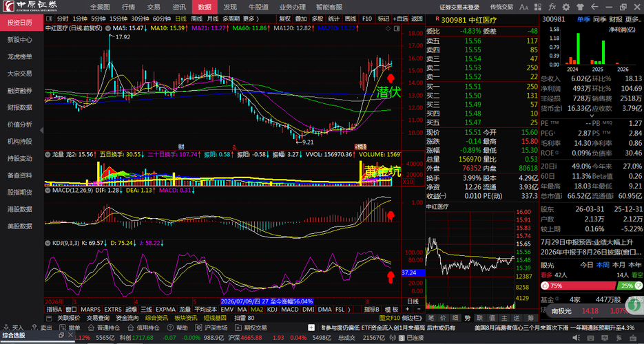644x344 pixels.
Task: Open the 行情 top menu
Action: click(x=128, y=7)
